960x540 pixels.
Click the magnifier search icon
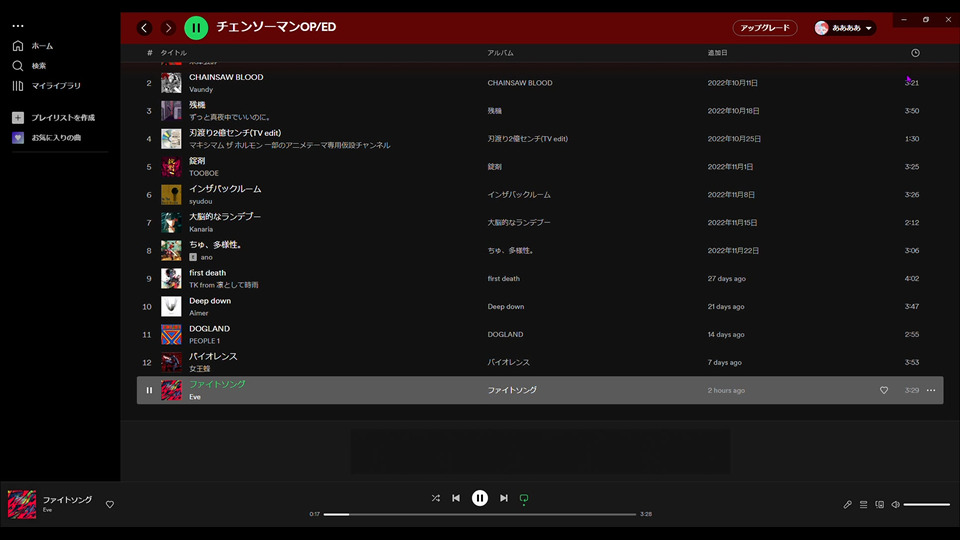(18, 66)
